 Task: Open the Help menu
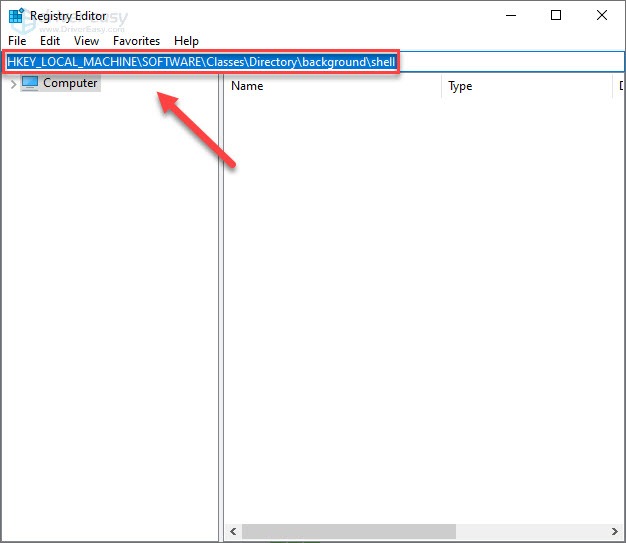186,41
